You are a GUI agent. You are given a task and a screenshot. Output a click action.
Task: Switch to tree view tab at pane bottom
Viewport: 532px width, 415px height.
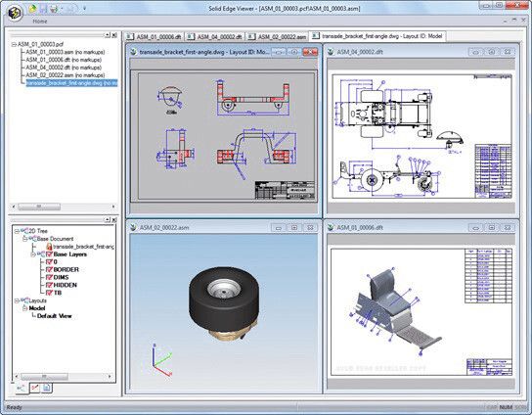22,389
